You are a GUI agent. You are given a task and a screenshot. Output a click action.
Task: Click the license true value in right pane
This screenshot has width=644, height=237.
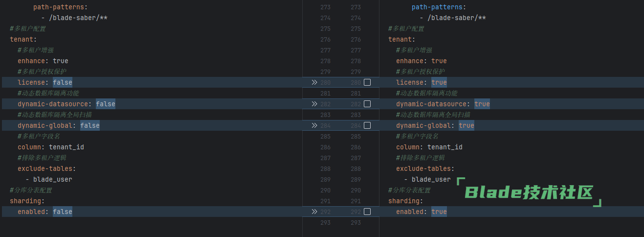click(x=439, y=82)
